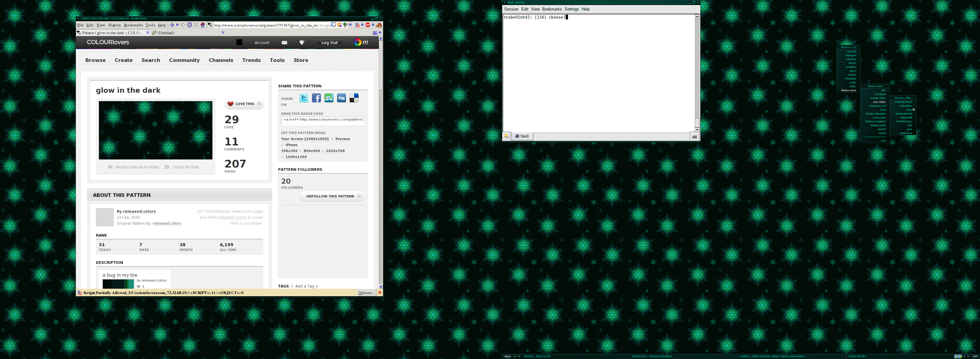980x359 pixels.
Task: Click the RSS feed subscribe icon
Action: click(339, 25)
